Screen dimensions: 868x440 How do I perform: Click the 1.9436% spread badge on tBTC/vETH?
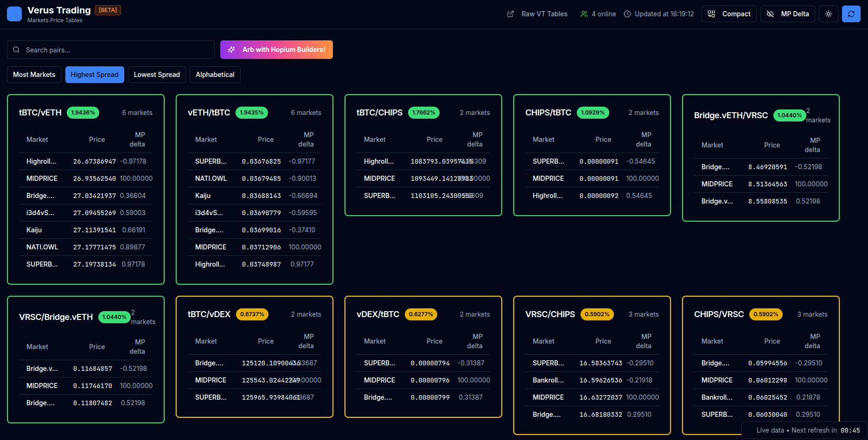coord(83,113)
